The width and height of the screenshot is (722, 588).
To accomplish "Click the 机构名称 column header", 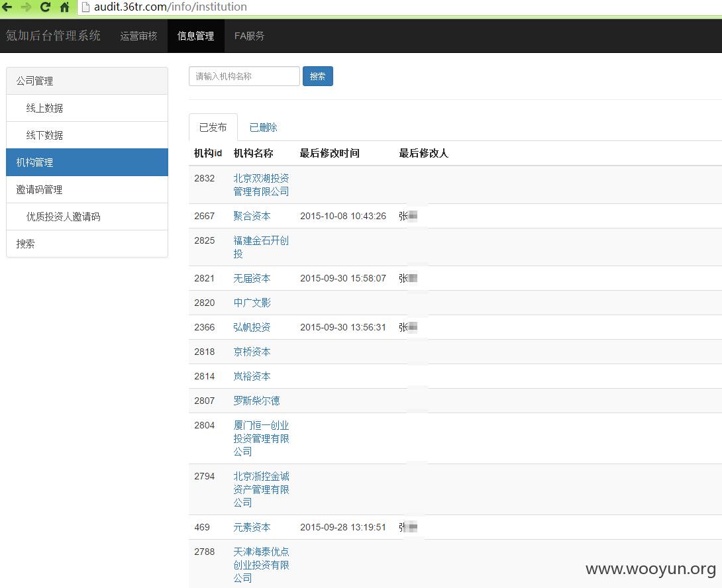I will tap(253, 154).
